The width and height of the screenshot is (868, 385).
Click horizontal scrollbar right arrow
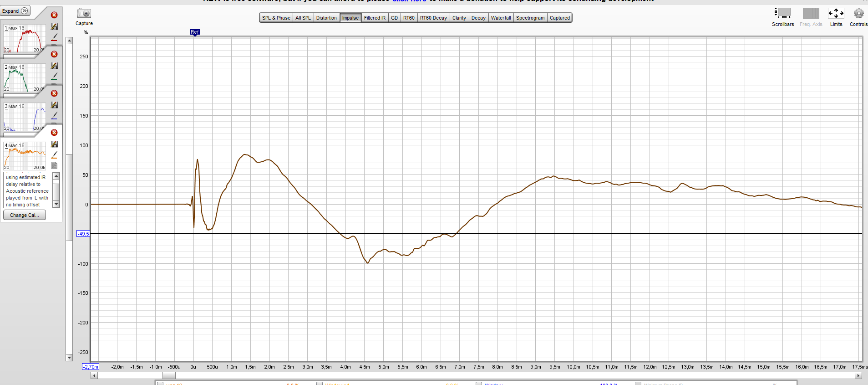(858, 376)
